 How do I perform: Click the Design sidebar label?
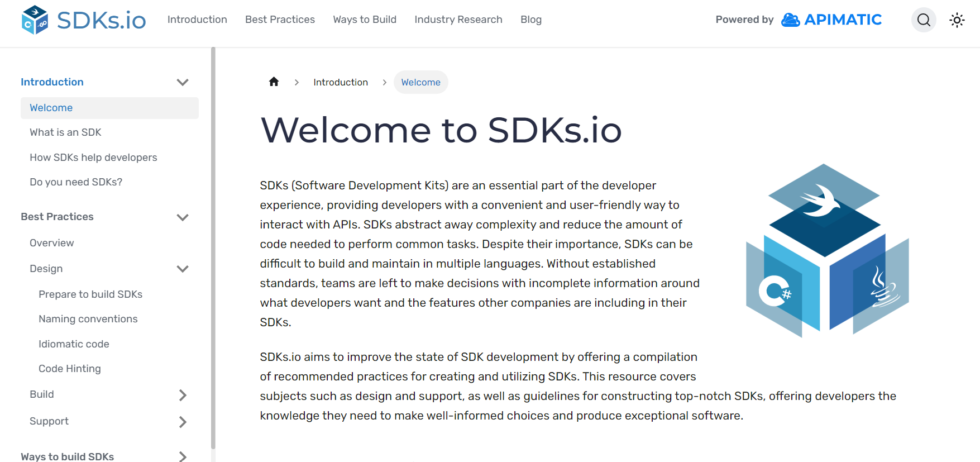[46, 269]
